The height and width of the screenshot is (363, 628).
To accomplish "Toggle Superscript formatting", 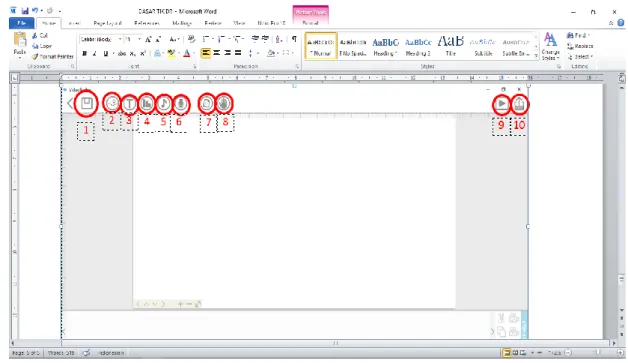I will pyautogui.click(x=143, y=53).
